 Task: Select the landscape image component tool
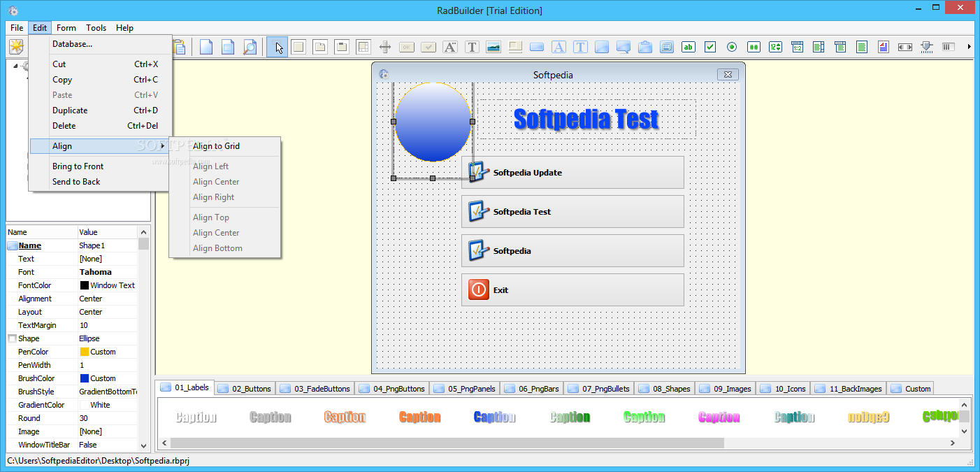tap(493, 47)
